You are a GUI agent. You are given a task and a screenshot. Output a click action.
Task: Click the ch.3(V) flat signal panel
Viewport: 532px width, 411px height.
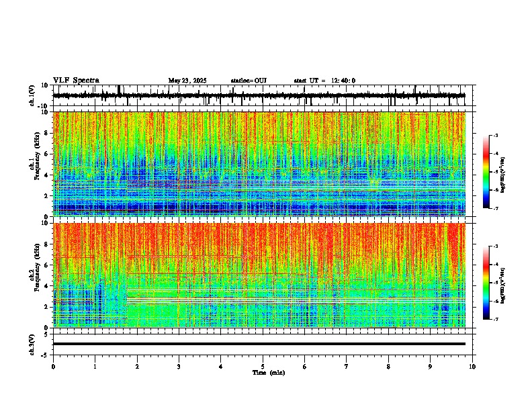(x=264, y=345)
